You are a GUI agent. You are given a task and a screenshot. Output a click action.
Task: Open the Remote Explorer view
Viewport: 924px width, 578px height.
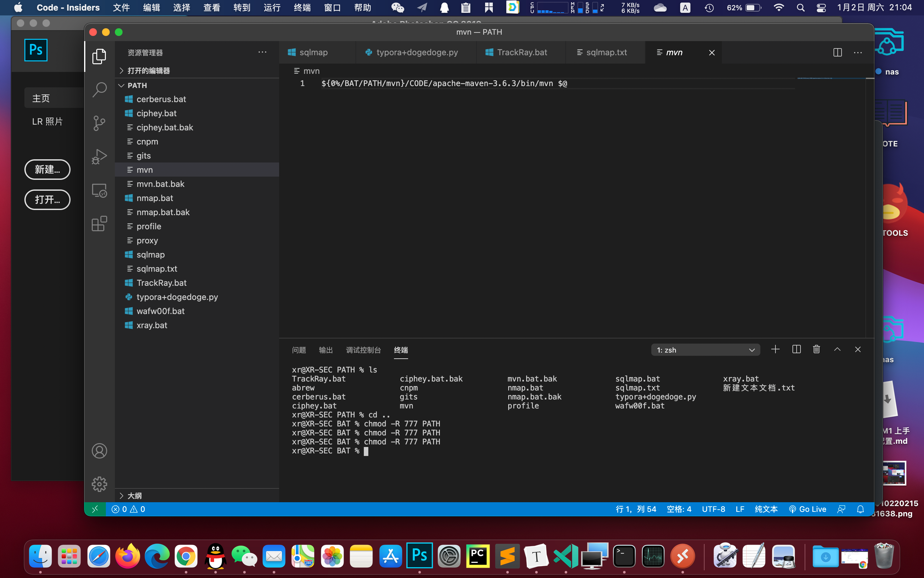pyautogui.click(x=99, y=190)
